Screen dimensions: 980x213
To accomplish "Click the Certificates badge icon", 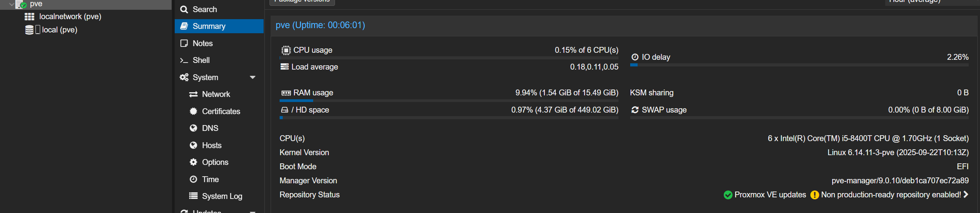I will (193, 111).
